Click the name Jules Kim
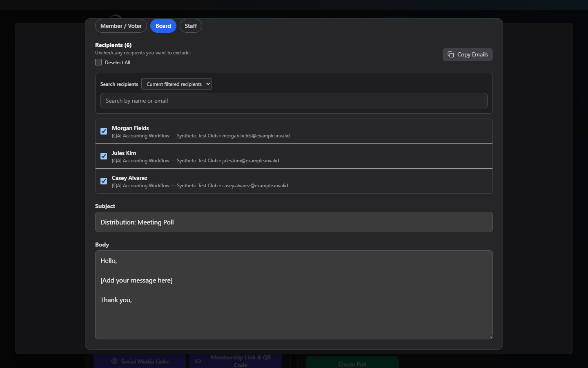 pos(124,153)
